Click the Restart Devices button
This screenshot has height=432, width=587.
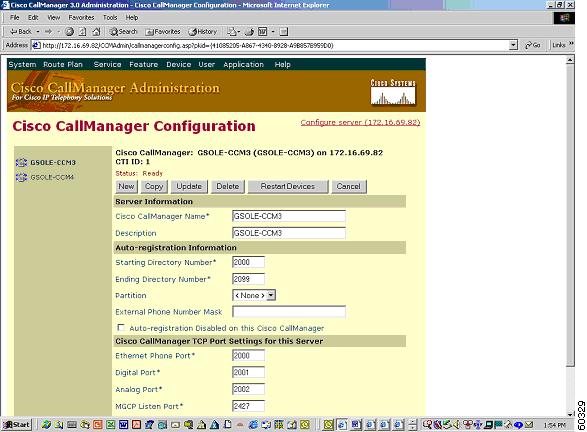click(x=288, y=186)
